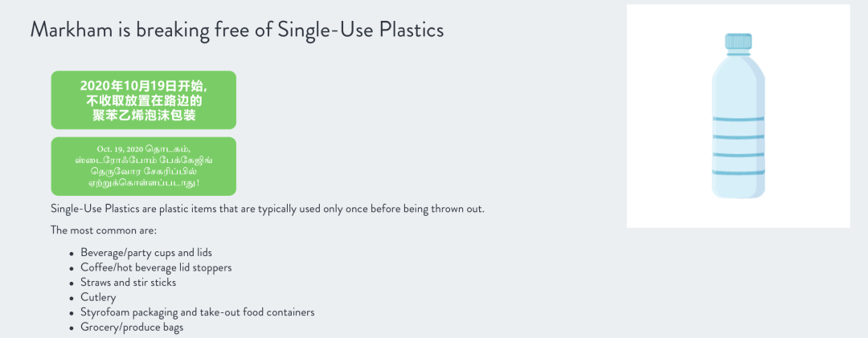Click the 'Cutlery' list item
Viewport: 868px width, 338px height.
99,298
